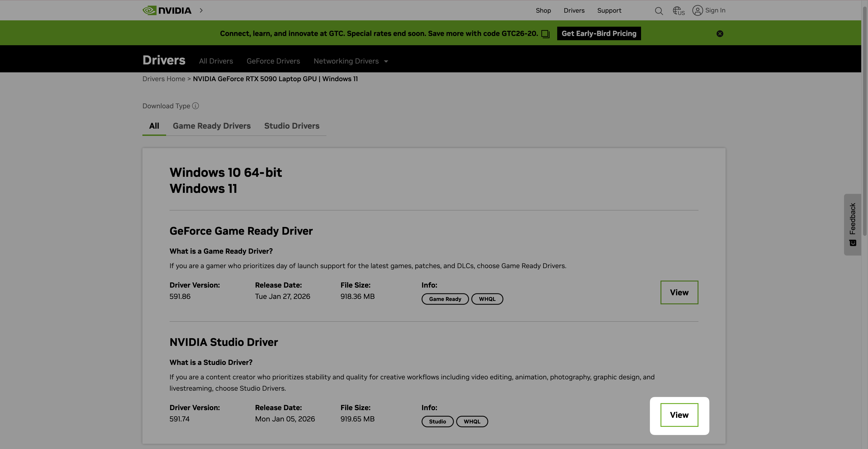The width and height of the screenshot is (868, 449).
Task: Dismiss the GTC banner with the X icon
Action: pyautogui.click(x=720, y=33)
